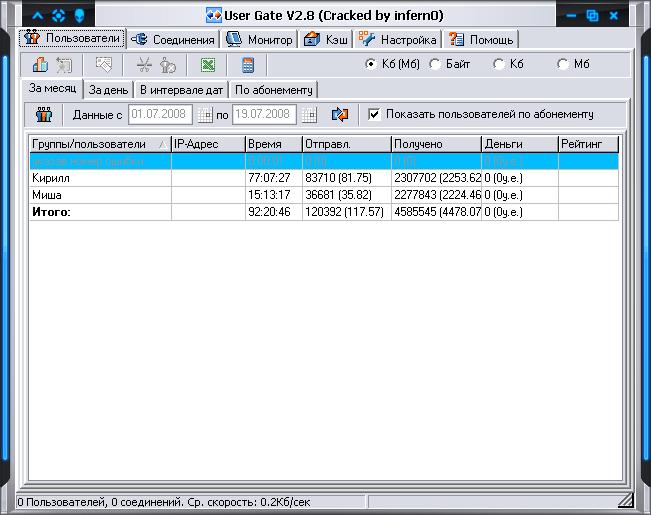
Task: Select the highlighted blue table row
Action: [324, 161]
